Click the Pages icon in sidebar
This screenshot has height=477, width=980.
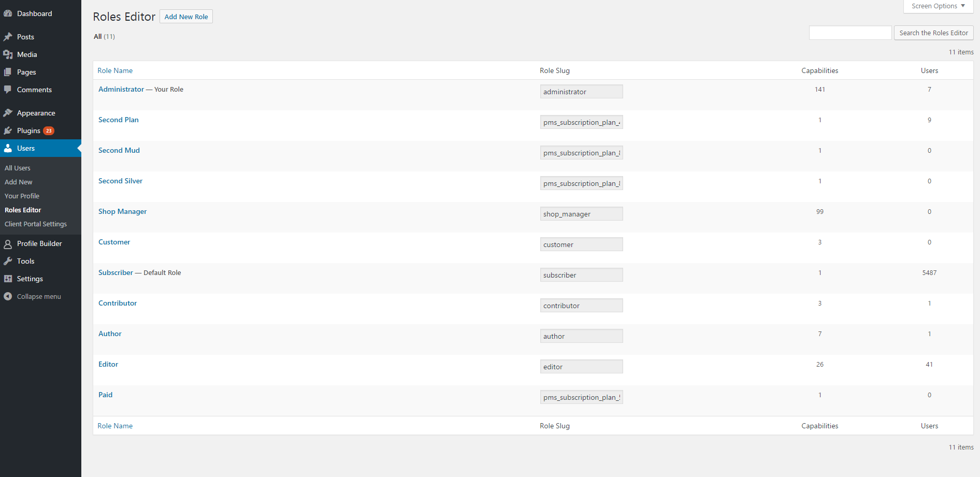tap(8, 72)
